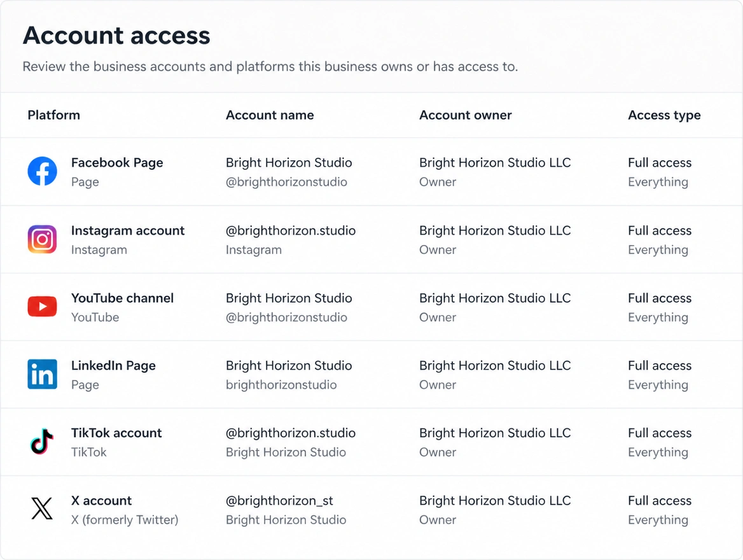Open the YouTube channel platform label
The width and height of the screenshot is (743, 560).
(x=122, y=298)
